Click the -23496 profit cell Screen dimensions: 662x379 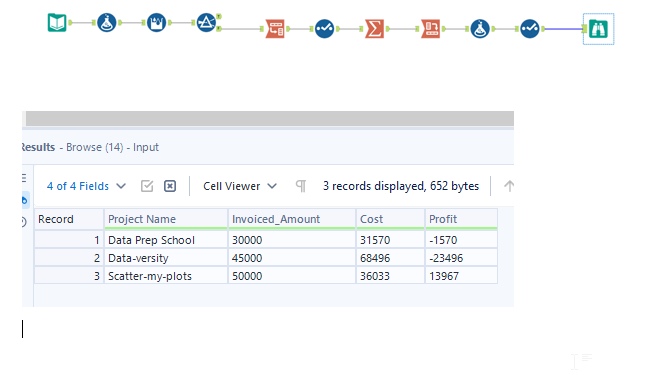click(x=461, y=258)
